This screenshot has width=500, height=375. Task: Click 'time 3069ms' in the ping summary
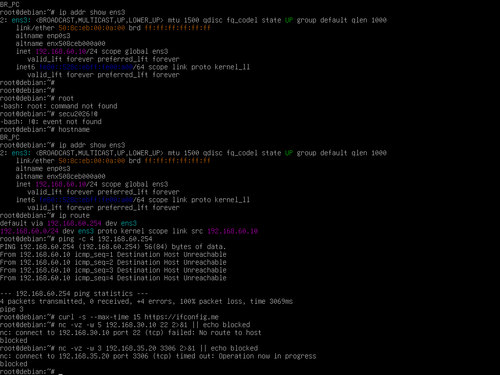[x=271, y=302]
